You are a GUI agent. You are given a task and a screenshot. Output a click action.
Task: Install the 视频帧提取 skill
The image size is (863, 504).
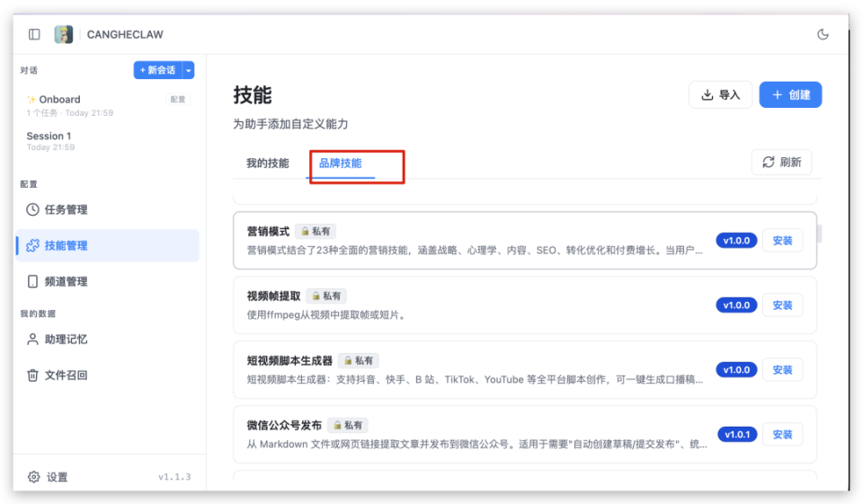point(782,305)
